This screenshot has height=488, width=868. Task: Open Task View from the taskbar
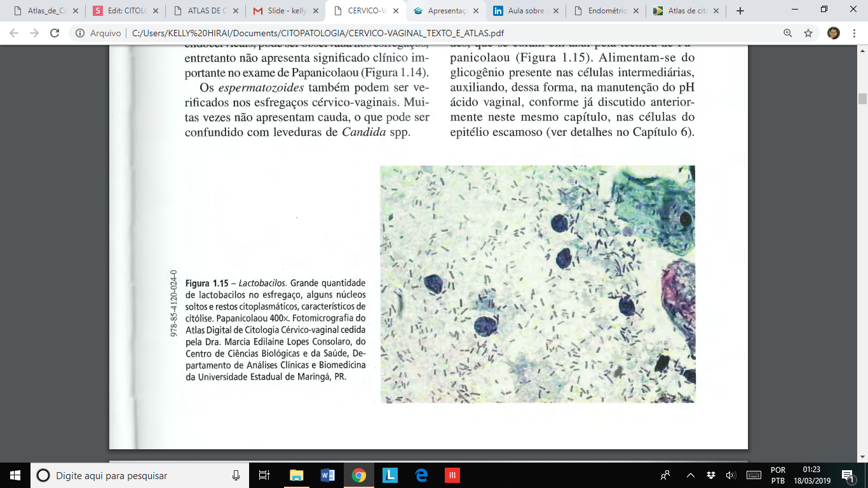point(265,475)
